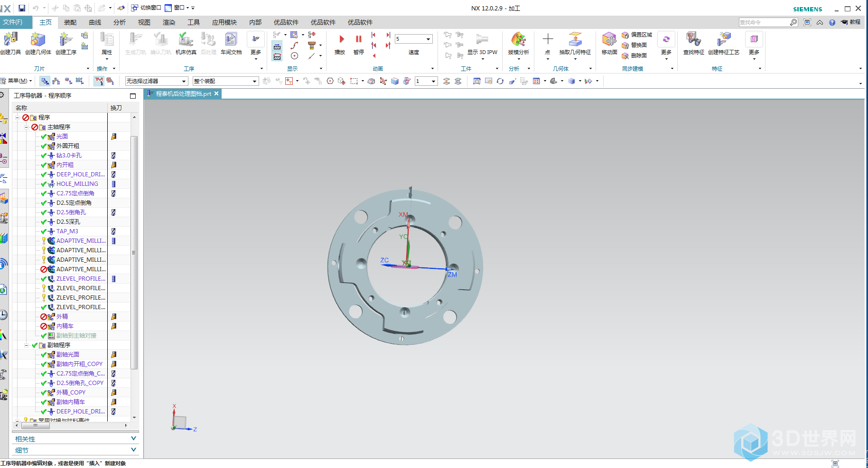Image resolution: width=868 pixels, height=468 pixels.
Task: Click the help question mark icon
Action: click(832, 22)
